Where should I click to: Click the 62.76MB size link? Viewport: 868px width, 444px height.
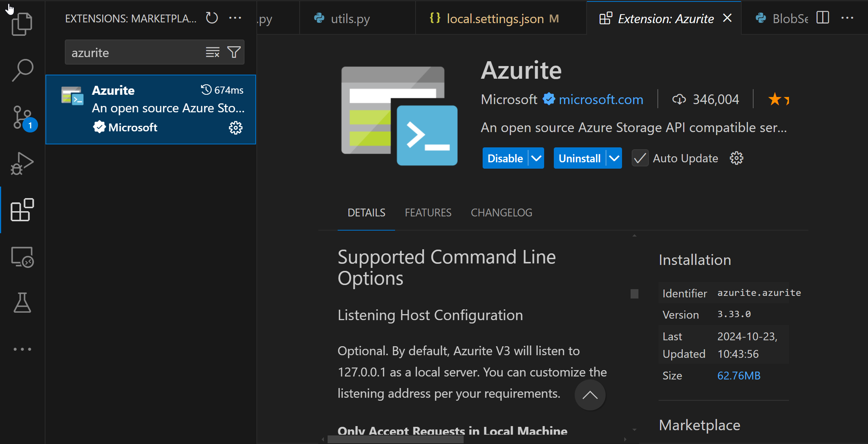click(x=739, y=376)
